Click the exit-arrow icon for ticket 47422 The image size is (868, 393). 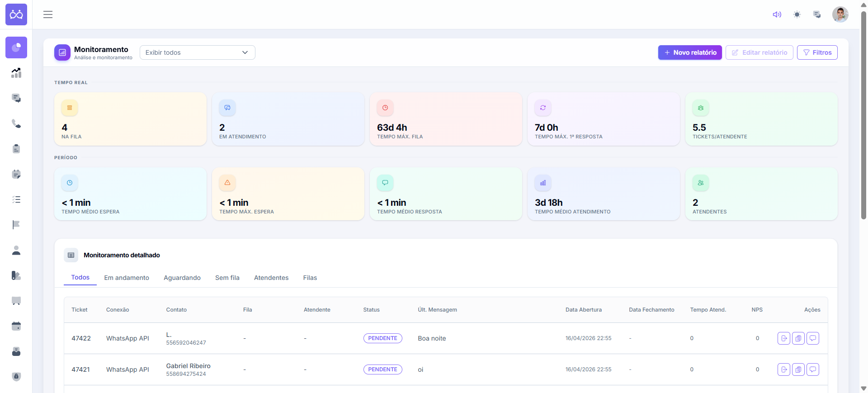783,338
